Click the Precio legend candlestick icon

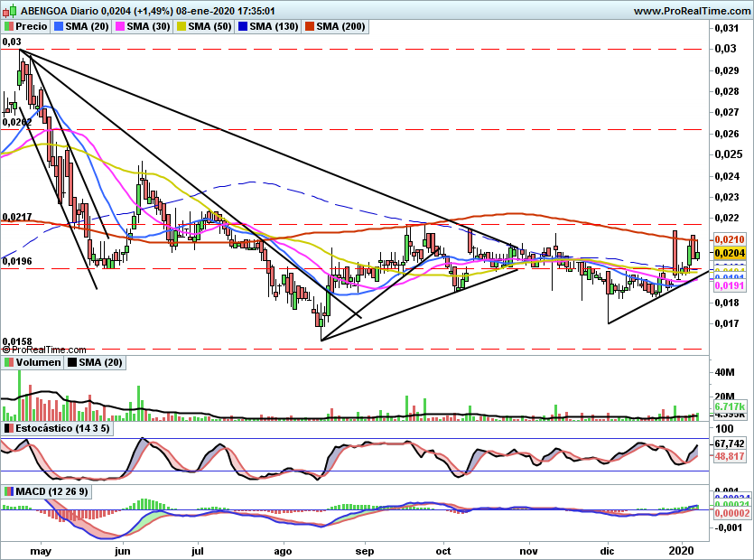(9, 26)
